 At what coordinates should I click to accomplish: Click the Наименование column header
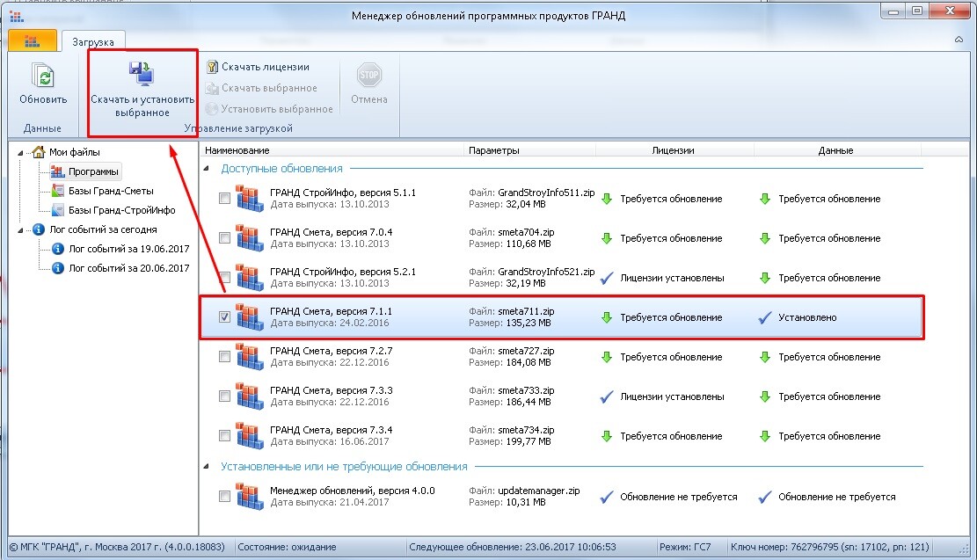point(332,150)
